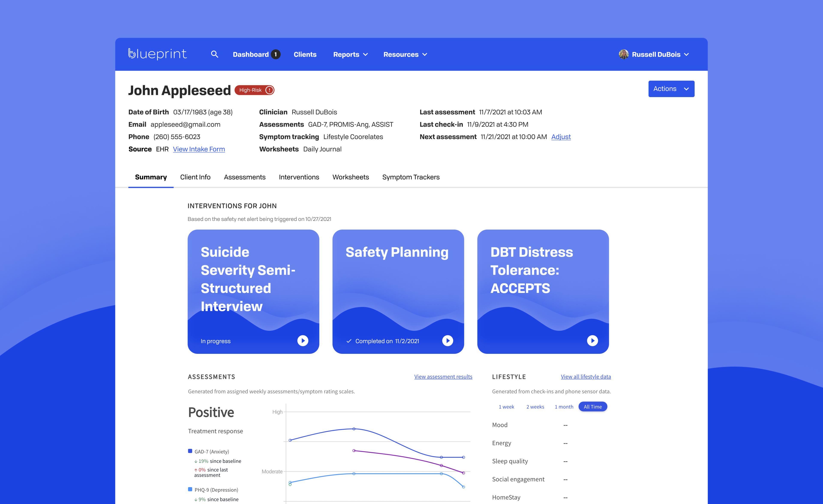Select the 1 month lifestyle range

(564, 406)
